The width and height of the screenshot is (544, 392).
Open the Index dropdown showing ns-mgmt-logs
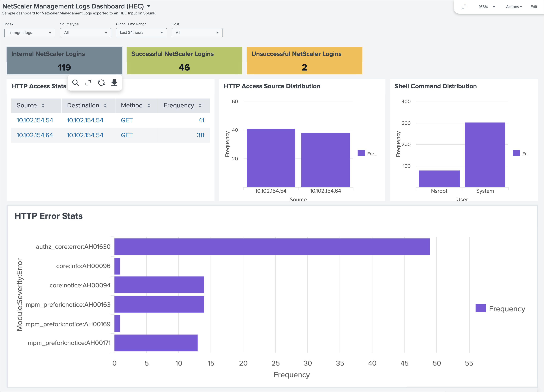click(30, 33)
